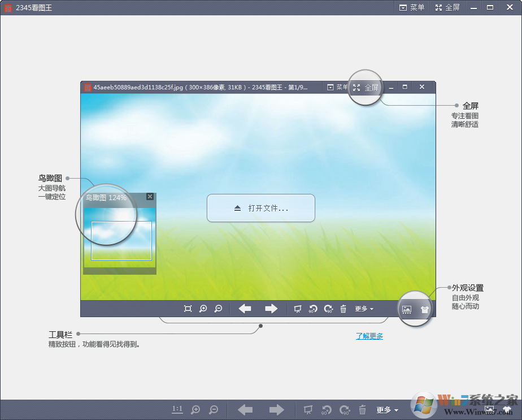Open thumbnail strip icon in preview toolbar
Screen dimensions: 522x420
tap(407, 309)
